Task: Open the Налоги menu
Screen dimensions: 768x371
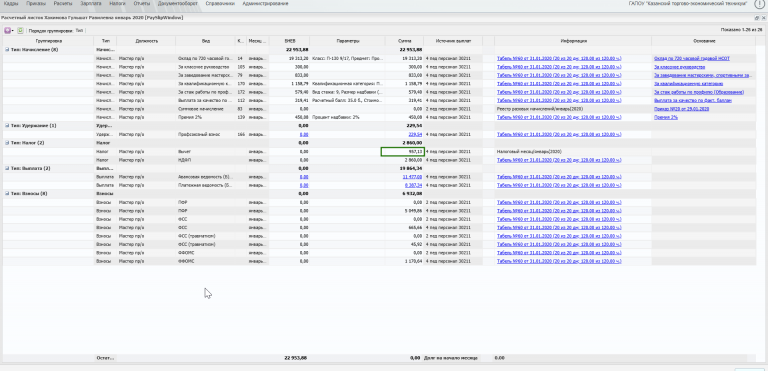Action: [x=117, y=3]
